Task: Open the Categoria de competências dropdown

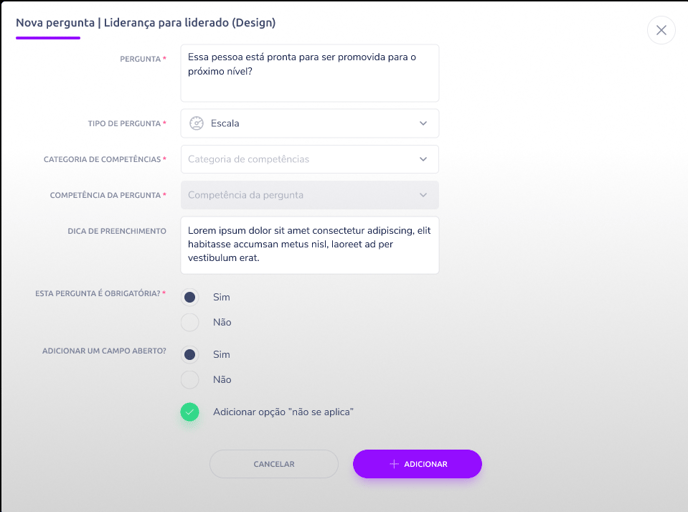Action: (x=310, y=159)
